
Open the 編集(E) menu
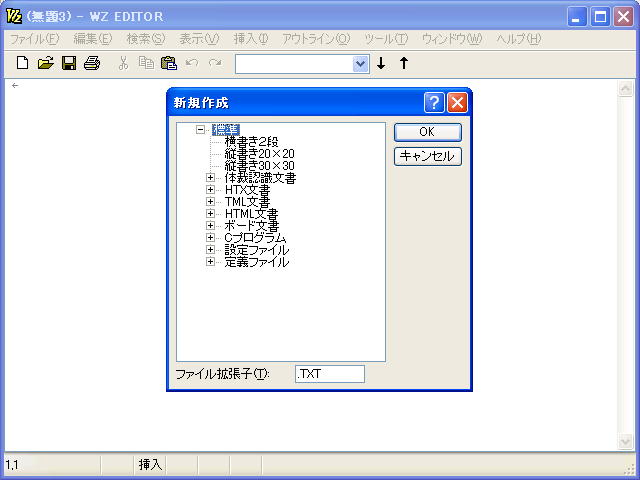coord(93,39)
